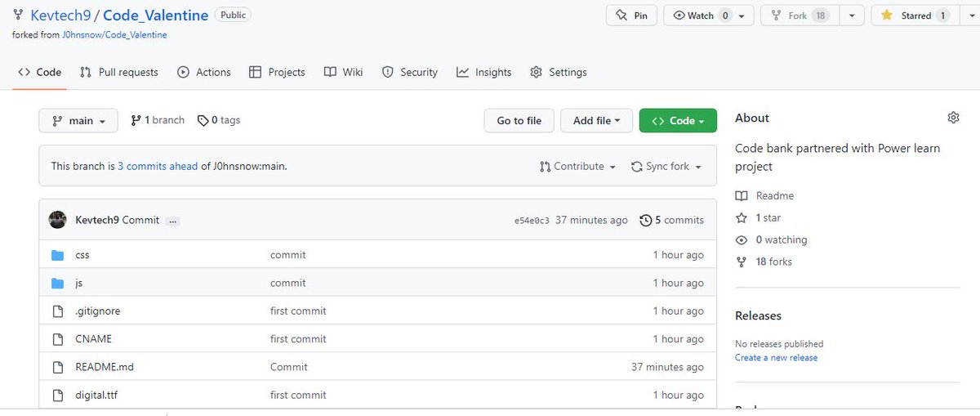Screen dimensions: 980x416
Task: Open About settings gear icon
Action: (953, 118)
